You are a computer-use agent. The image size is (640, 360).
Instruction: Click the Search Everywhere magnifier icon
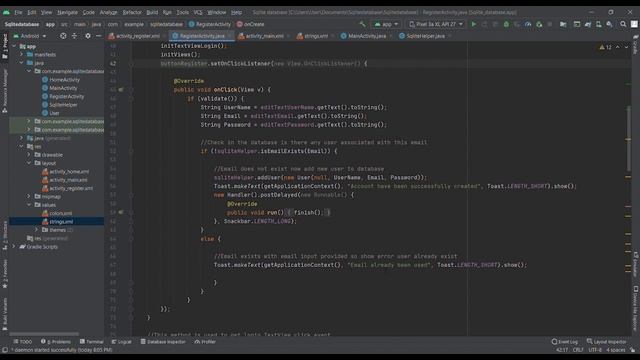click(623, 24)
